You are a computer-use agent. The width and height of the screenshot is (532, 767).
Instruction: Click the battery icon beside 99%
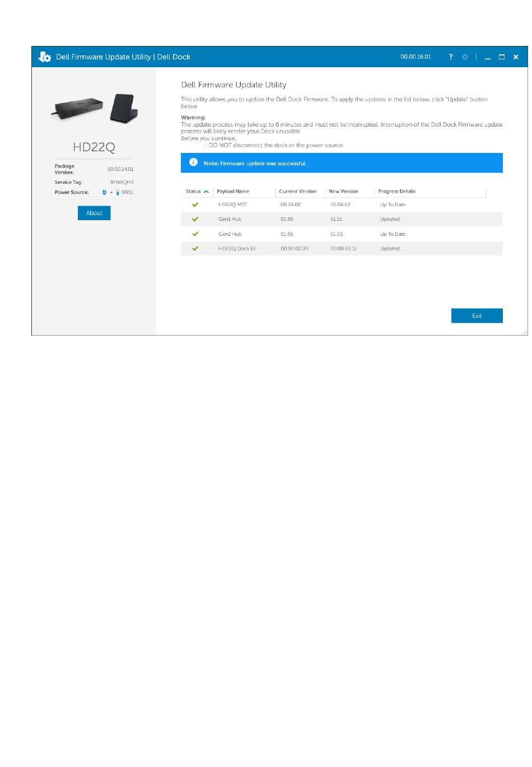click(x=118, y=192)
